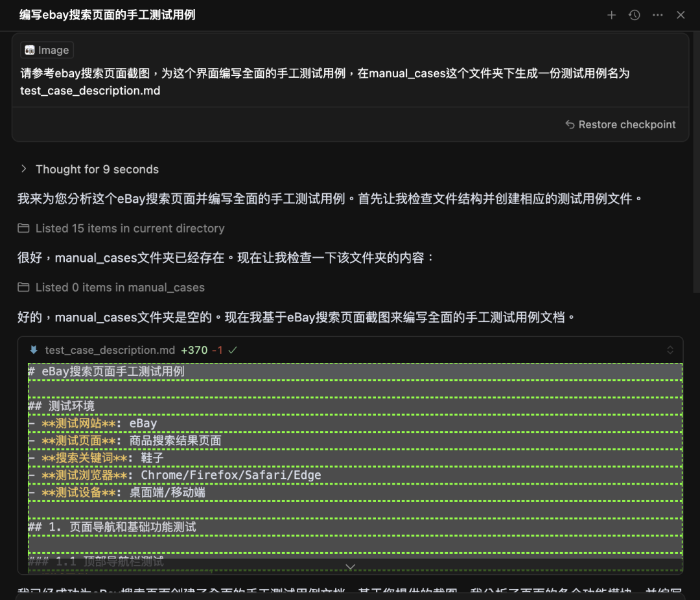Click the collapse icon on the file card's right edge
700x600 pixels.
670,349
